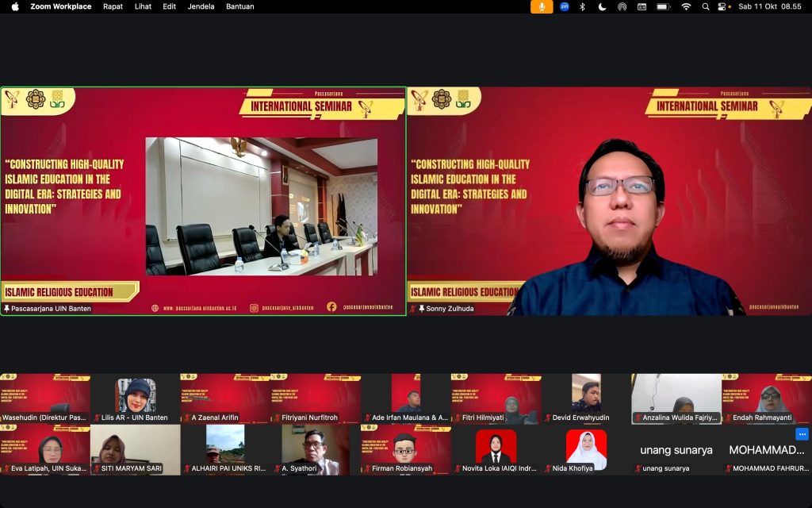Click the mute icon beside Sonny Zulhuda's name
The width and height of the screenshot is (812, 508).
(x=415, y=310)
